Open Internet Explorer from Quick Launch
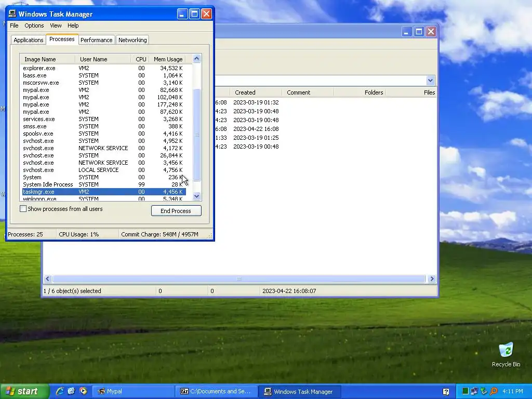Image resolution: width=532 pixels, height=399 pixels. click(x=60, y=391)
